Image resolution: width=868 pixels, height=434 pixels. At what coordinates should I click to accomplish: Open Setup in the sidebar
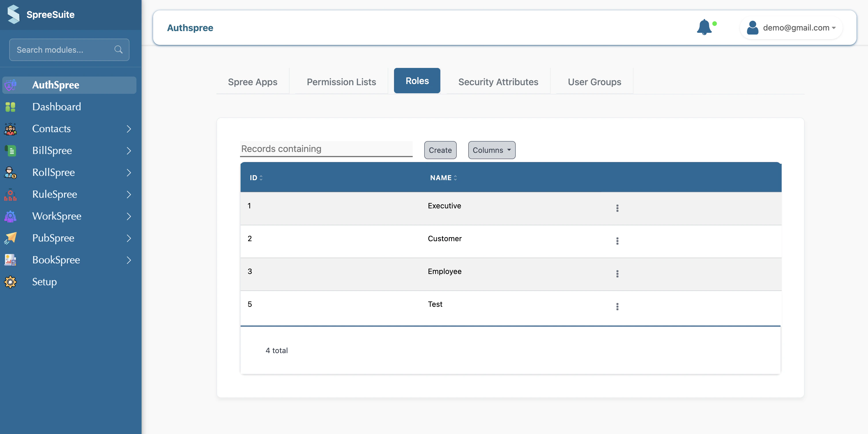(45, 282)
